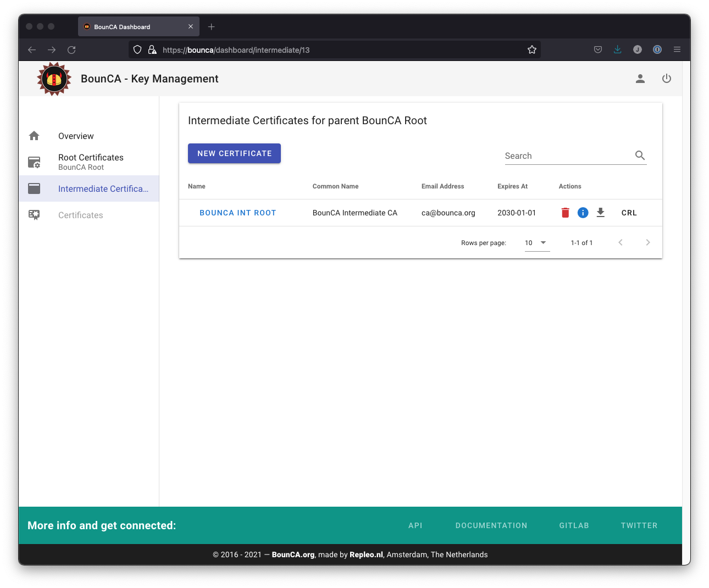Screen dimensions: 709x588
Task: Click the Overview home icon
Action: [34, 136]
